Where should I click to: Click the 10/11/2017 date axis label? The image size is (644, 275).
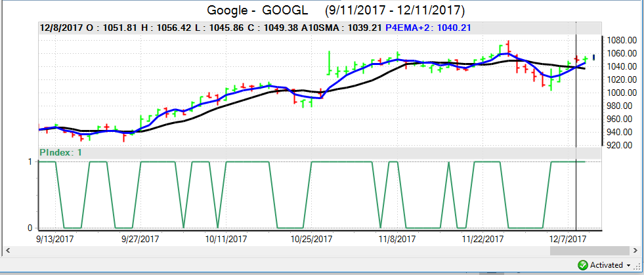tap(226, 238)
